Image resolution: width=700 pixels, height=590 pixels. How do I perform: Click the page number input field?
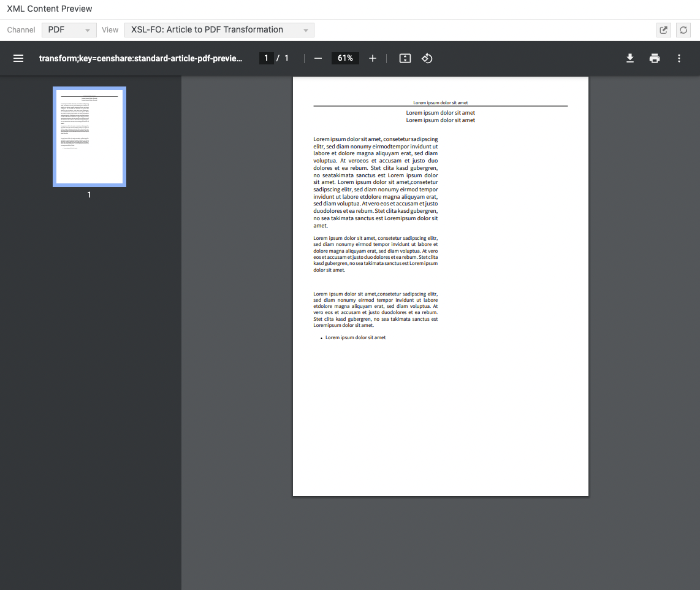(266, 58)
